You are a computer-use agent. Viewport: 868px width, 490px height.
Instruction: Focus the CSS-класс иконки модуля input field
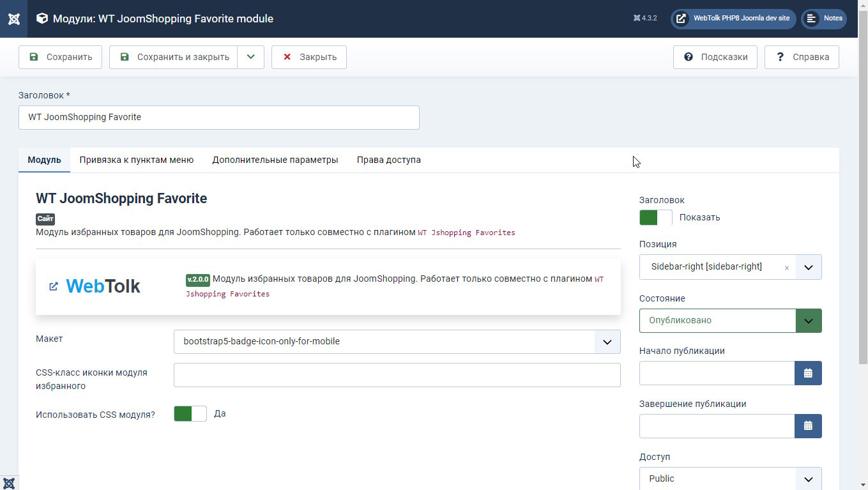click(x=397, y=375)
